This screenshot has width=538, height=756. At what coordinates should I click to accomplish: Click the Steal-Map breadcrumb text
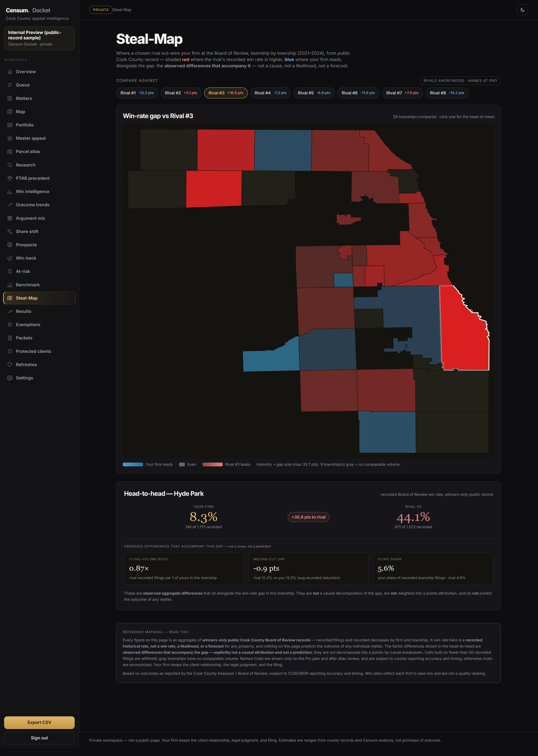(122, 10)
